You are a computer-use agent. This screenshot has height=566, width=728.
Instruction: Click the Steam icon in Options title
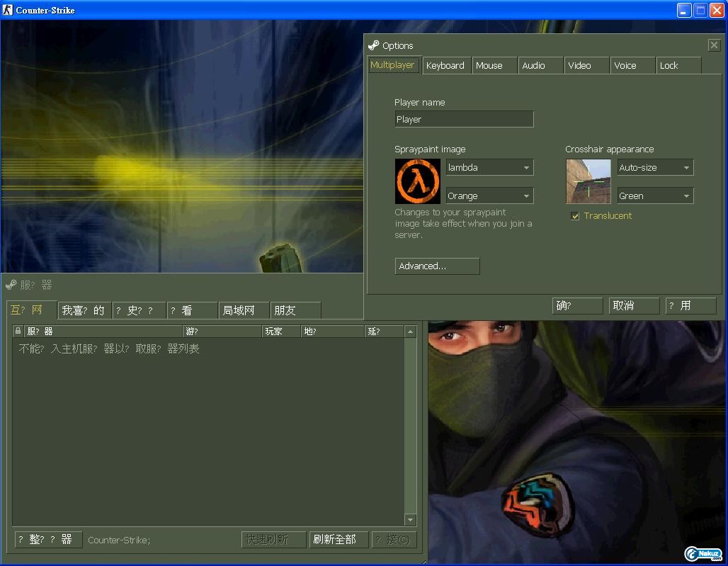click(374, 45)
